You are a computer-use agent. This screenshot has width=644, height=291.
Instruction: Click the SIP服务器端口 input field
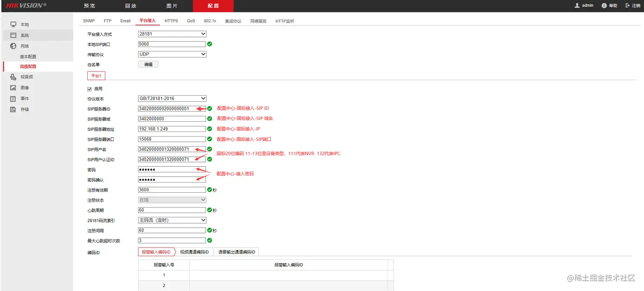click(x=172, y=139)
